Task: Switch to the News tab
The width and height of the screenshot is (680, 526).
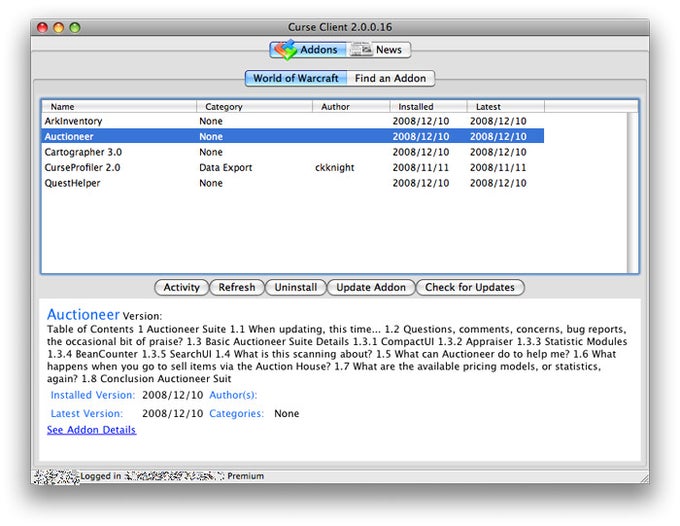Action: 378,50
